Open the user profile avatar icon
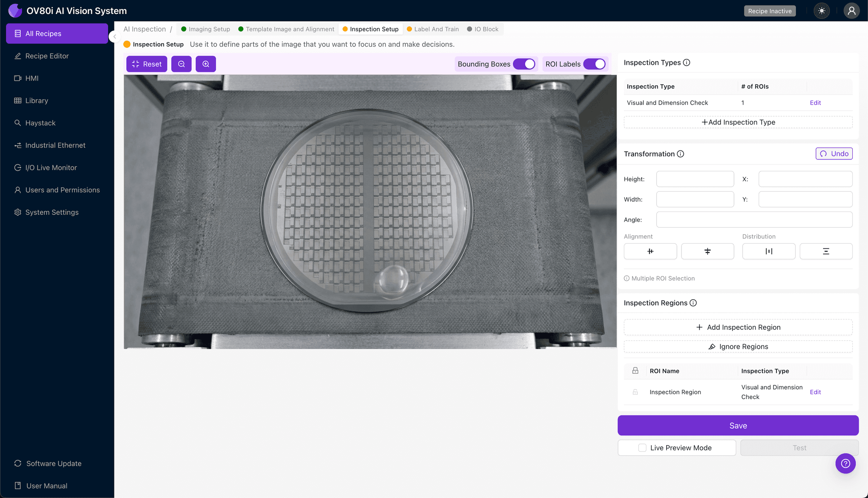 (851, 11)
